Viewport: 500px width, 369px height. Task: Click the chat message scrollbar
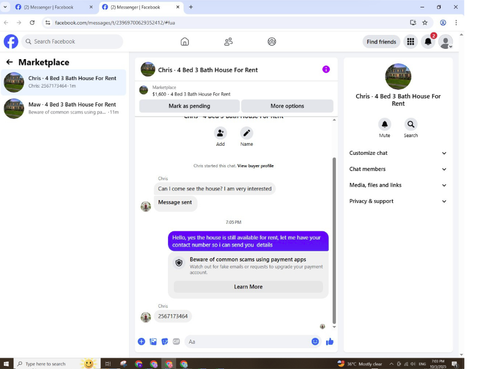pos(334,240)
